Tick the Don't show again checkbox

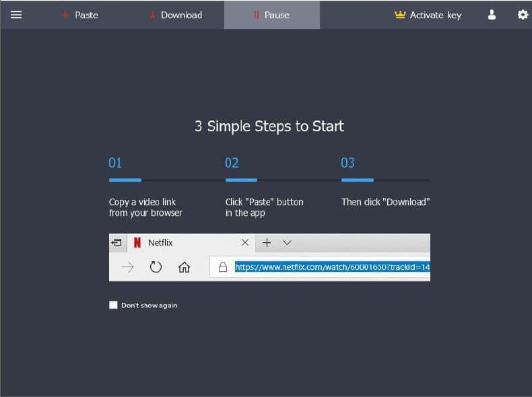point(113,305)
